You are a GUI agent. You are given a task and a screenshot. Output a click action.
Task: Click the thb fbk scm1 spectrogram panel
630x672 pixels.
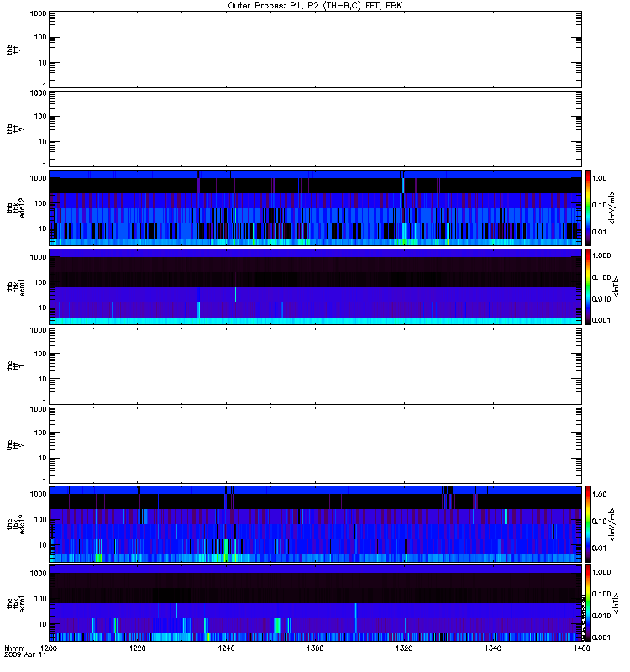coord(316,286)
